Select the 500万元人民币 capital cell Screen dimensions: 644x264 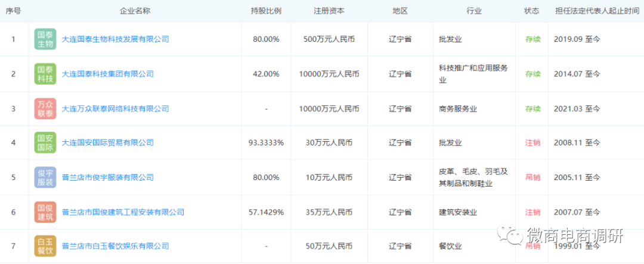click(x=329, y=39)
